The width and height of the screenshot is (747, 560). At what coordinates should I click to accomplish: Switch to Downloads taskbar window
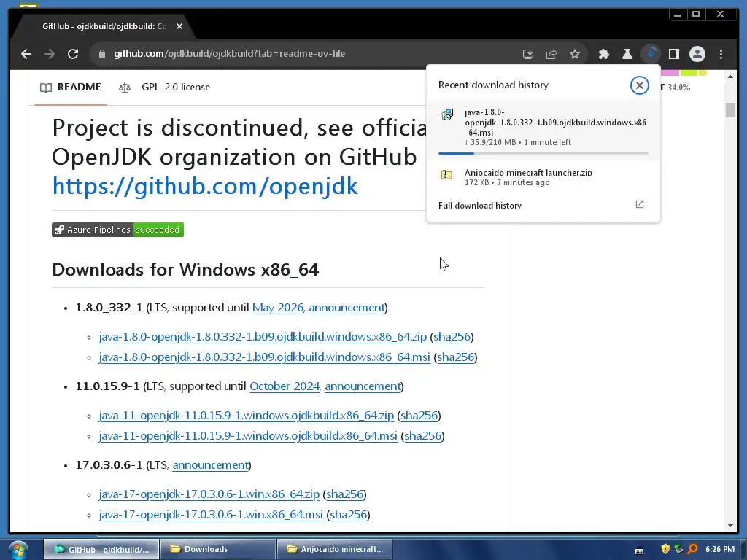click(218, 549)
